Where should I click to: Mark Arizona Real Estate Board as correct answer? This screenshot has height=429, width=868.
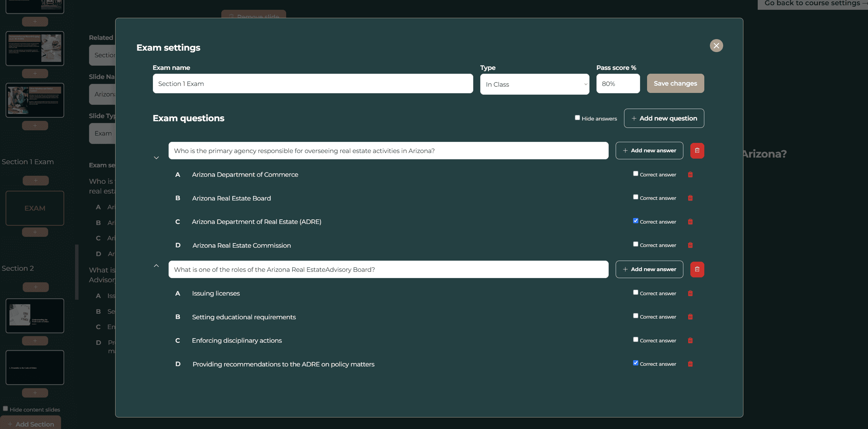636,197
